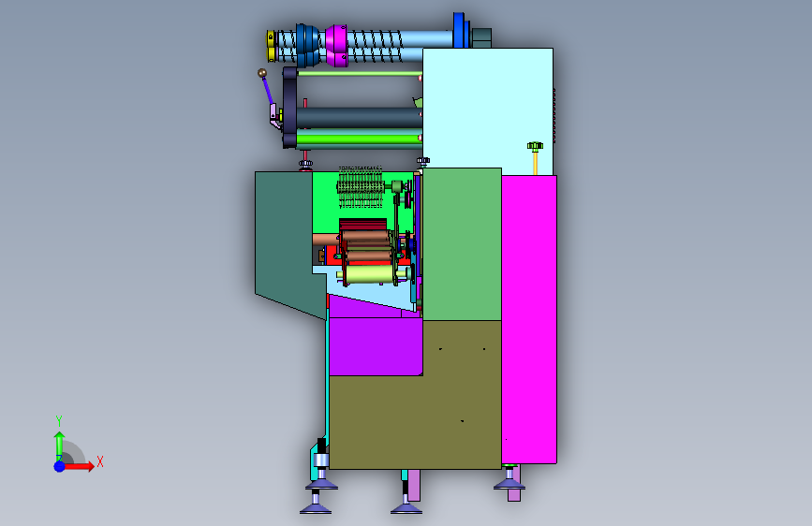Select the right leveling foot
812x526 pixels.
pos(509,479)
